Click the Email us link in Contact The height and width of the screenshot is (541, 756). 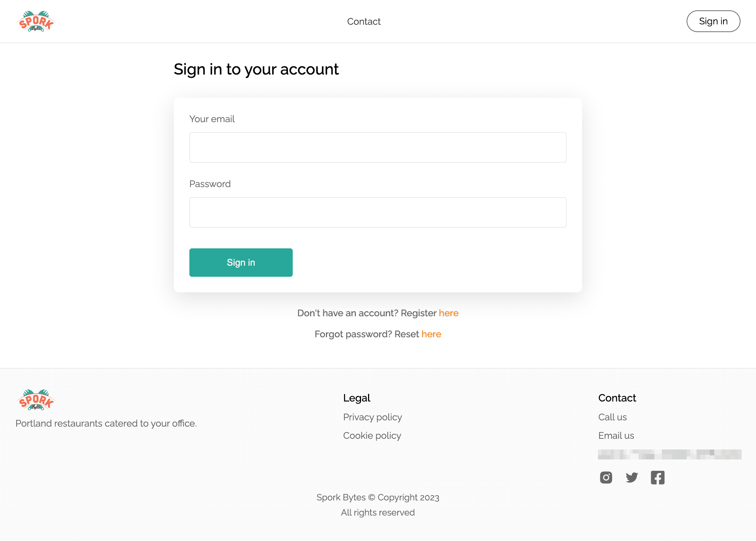(615, 435)
